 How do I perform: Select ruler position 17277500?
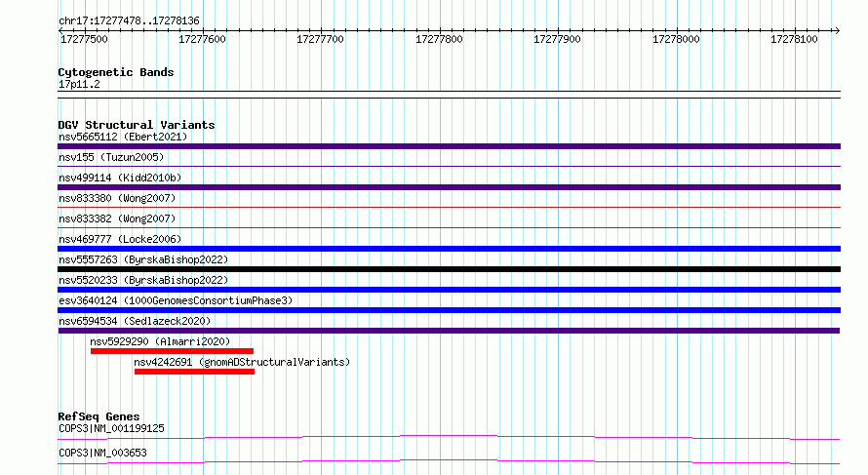(84, 39)
